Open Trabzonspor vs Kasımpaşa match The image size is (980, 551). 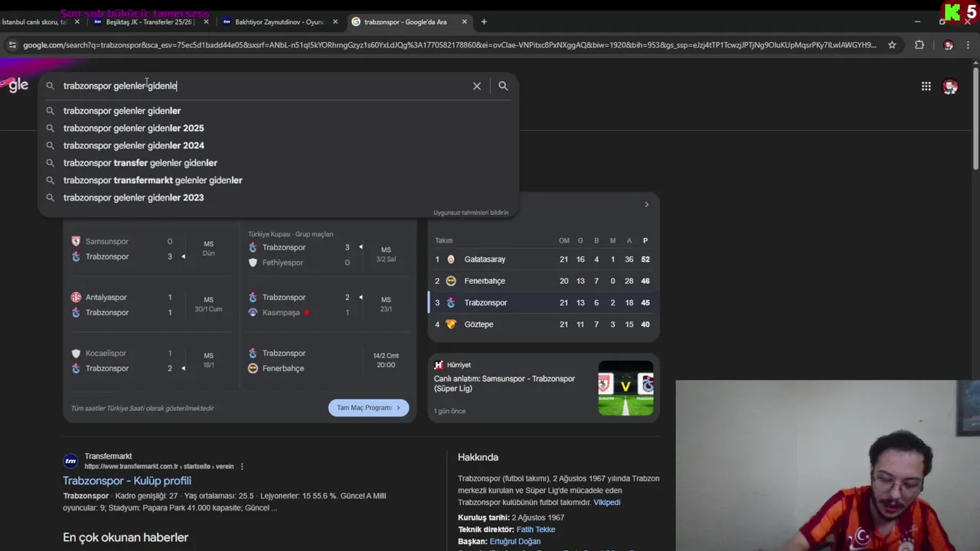pos(328,305)
